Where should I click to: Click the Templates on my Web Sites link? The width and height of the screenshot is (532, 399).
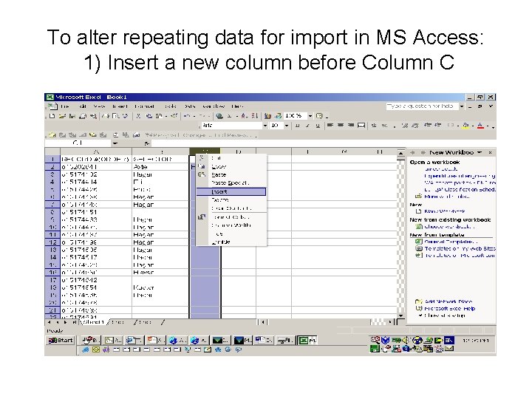460,248
